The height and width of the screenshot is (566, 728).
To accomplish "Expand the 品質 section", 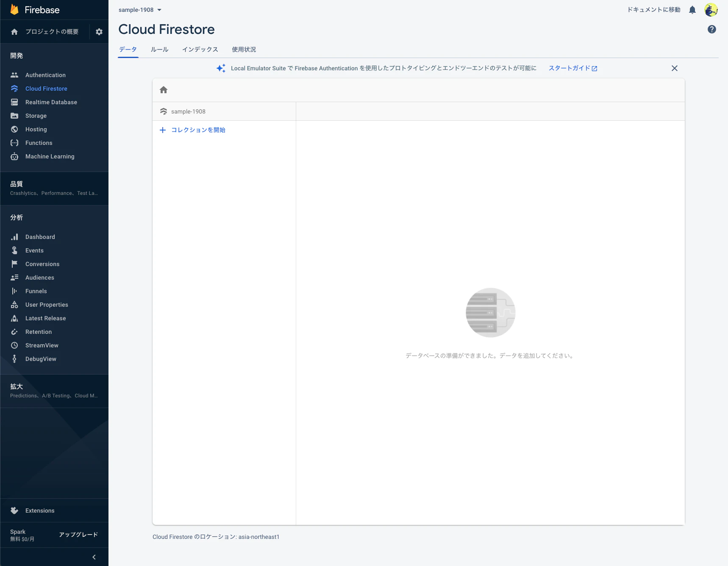I will pos(54,188).
